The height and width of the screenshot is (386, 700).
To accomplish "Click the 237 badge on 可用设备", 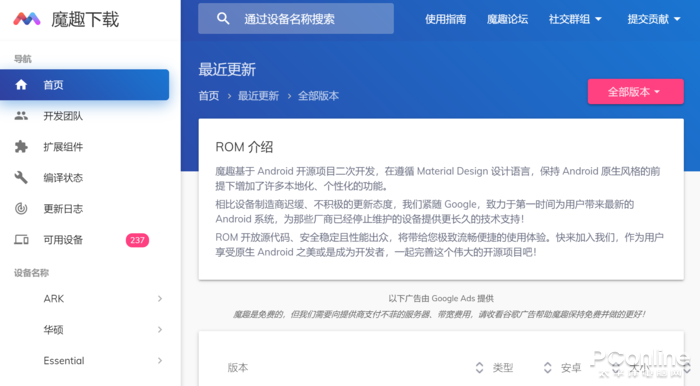I will coord(137,240).
